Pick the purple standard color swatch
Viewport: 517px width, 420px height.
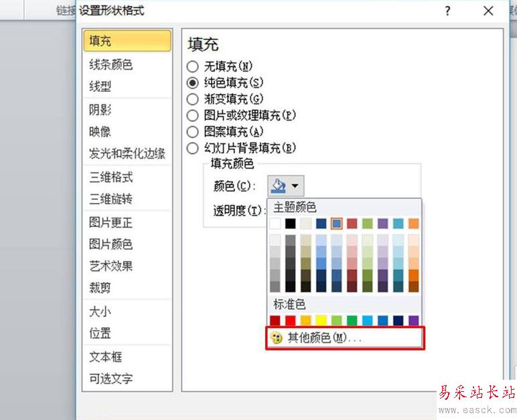coord(414,320)
